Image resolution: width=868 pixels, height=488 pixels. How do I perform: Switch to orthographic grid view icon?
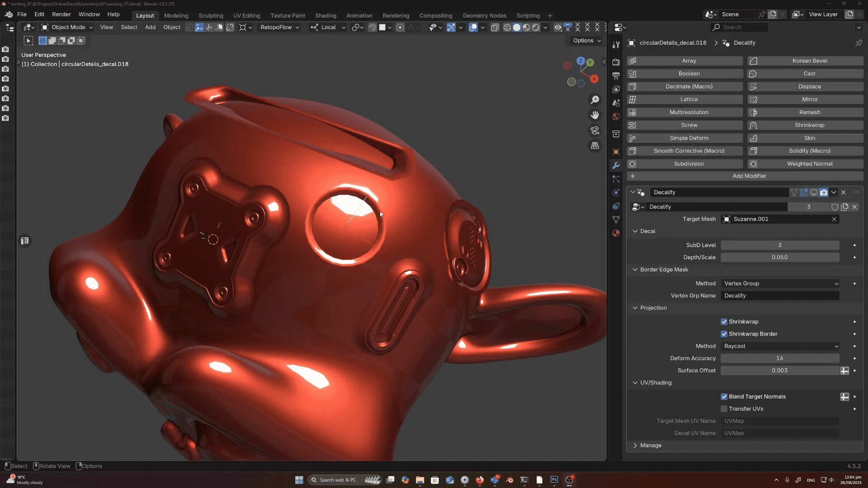[x=595, y=146]
